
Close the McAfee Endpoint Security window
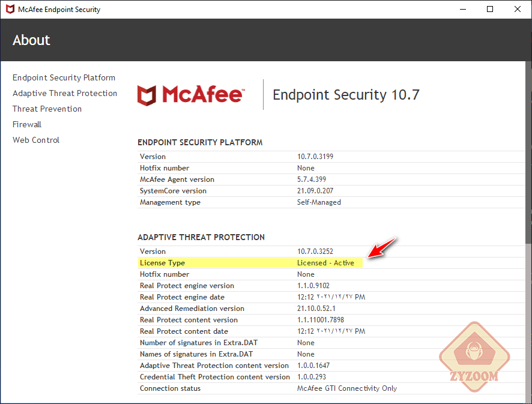(x=518, y=9)
